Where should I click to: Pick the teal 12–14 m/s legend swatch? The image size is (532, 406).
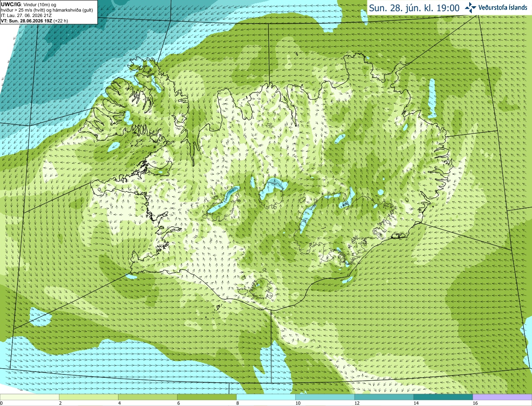(384, 397)
